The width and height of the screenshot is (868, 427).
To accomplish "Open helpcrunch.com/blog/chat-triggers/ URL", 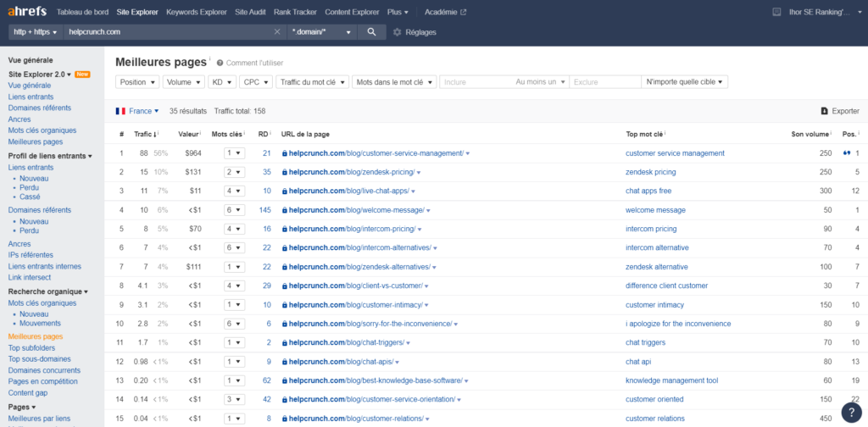I will [347, 342].
